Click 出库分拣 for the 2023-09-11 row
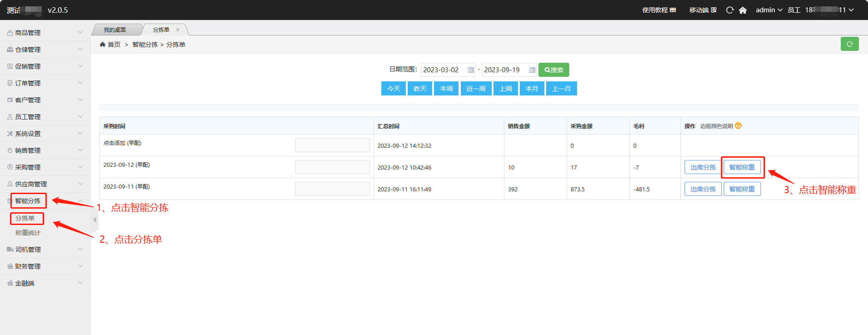Viewport: 868px width, 335px height. point(703,189)
